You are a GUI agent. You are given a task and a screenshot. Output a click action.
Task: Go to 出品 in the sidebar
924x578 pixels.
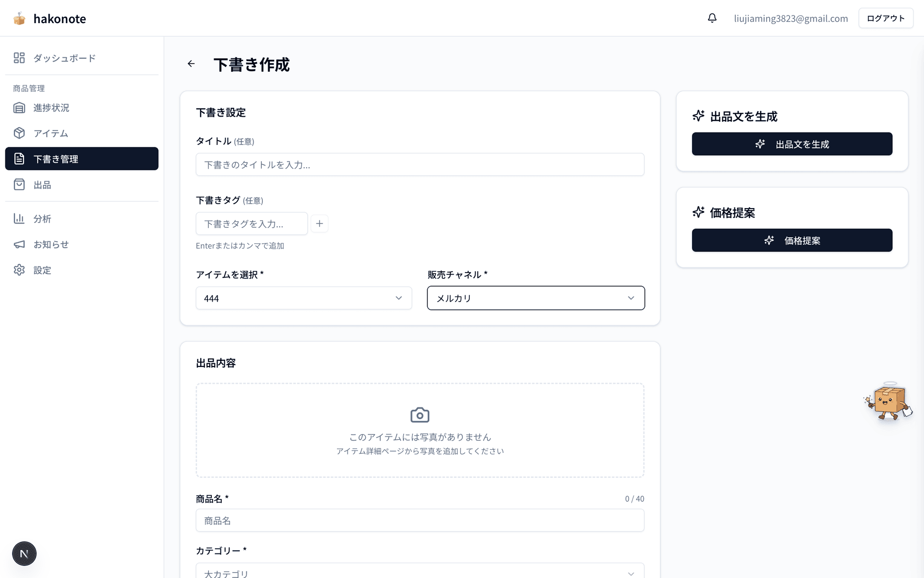(42, 184)
